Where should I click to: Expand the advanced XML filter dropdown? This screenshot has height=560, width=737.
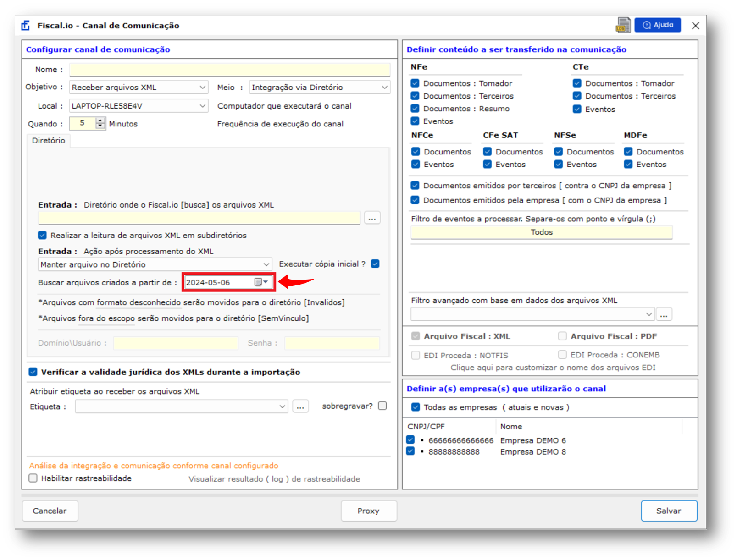[x=648, y=314]
